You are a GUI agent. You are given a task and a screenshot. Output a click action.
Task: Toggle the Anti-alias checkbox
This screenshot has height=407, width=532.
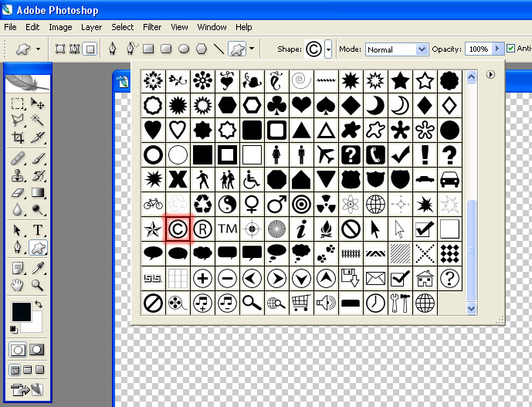click(510, 49)
